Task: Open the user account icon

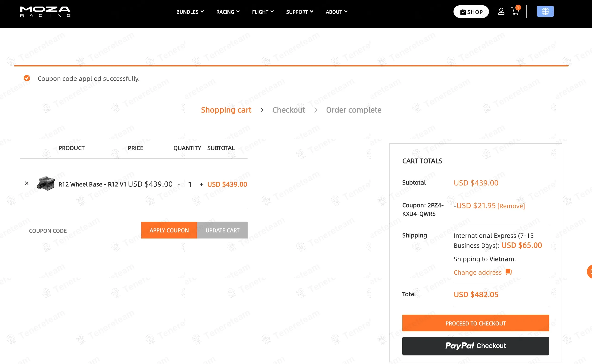Action: coord(501,11)
